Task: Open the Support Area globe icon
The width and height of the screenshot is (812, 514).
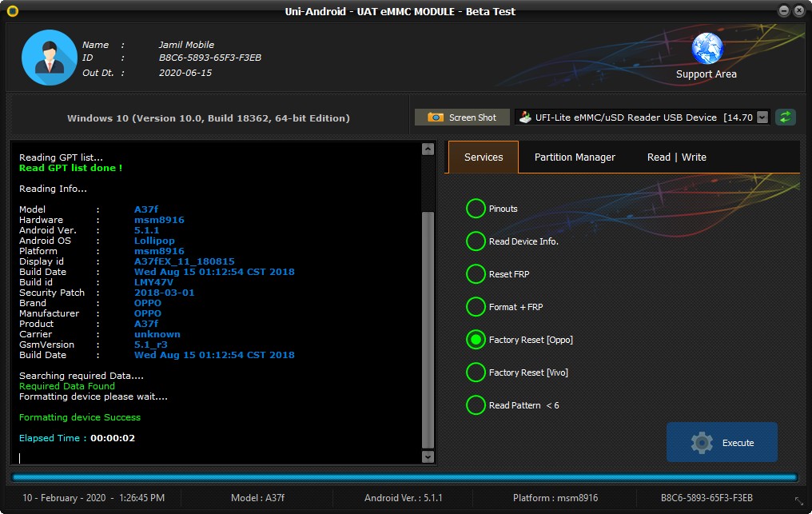Action: tap(707, 48)
